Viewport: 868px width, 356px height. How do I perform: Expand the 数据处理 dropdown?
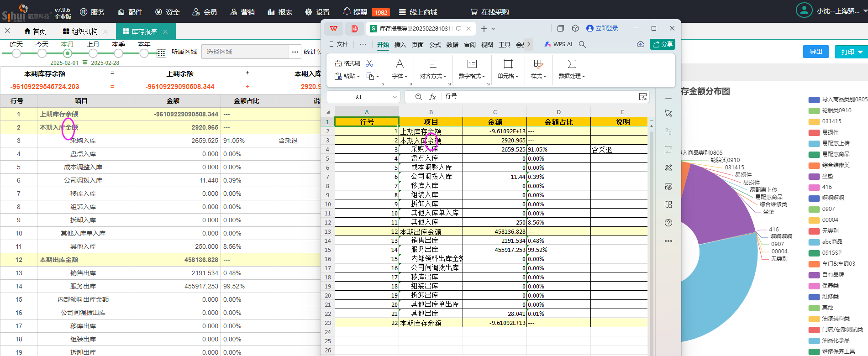tap(572, 76)
